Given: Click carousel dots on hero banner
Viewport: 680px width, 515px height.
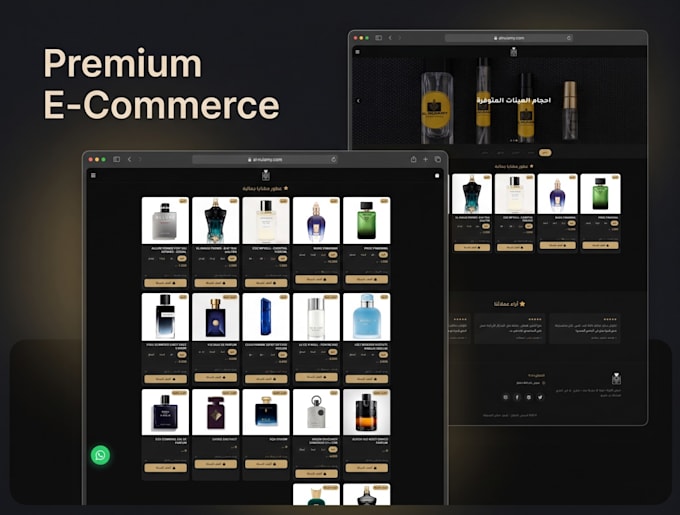Looking at the screenshot, I should pos(513,140).
